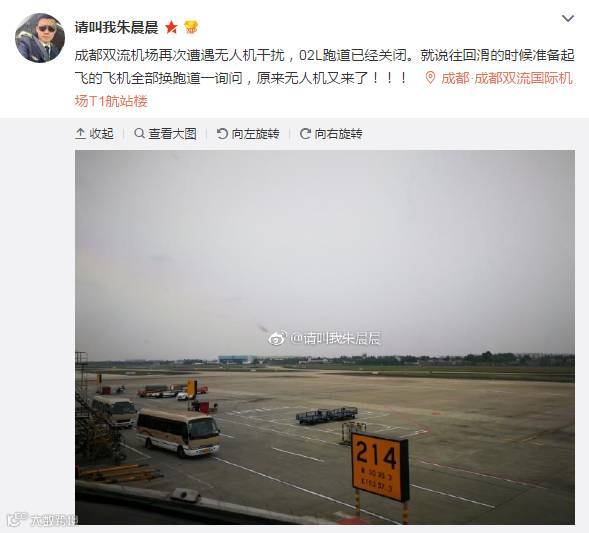
Task: Click the clockwise rotate arrow icon
Action: (305, 134)
